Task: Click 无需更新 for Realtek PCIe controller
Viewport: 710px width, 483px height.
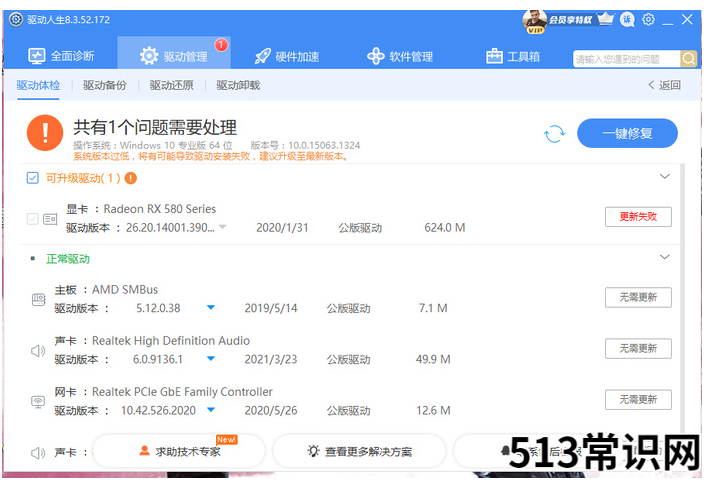Action: coord(638,400)
